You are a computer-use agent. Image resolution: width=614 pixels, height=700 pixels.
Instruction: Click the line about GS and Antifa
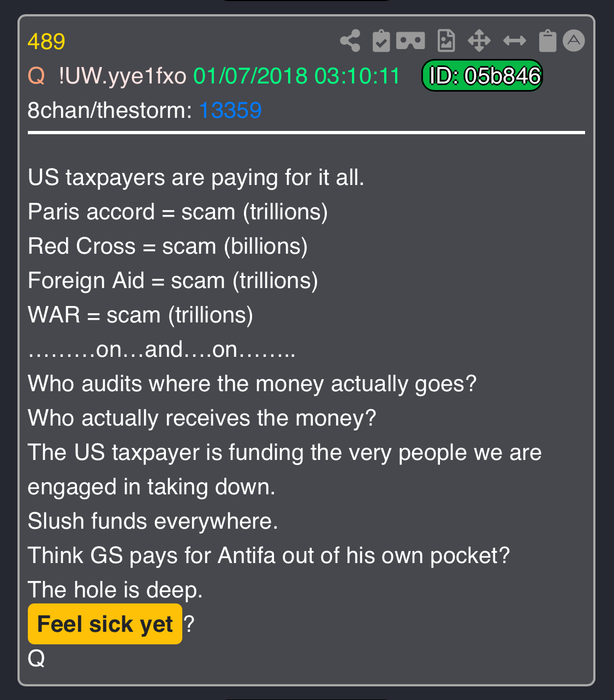click(269, 555)
